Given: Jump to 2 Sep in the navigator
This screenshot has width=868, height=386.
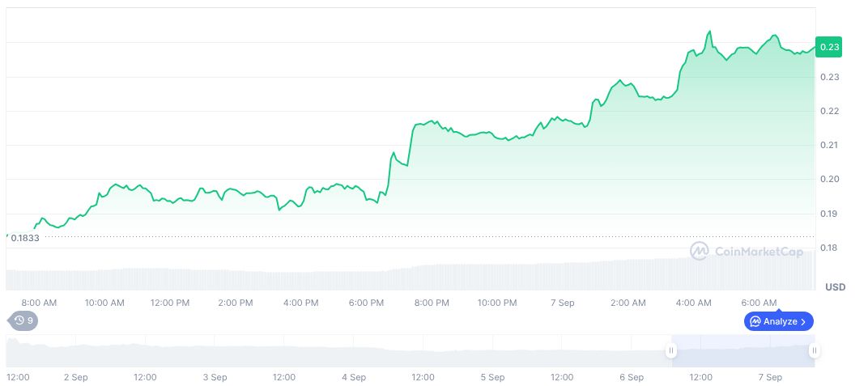Looking at the screenshot, I should tap(76, 377).
